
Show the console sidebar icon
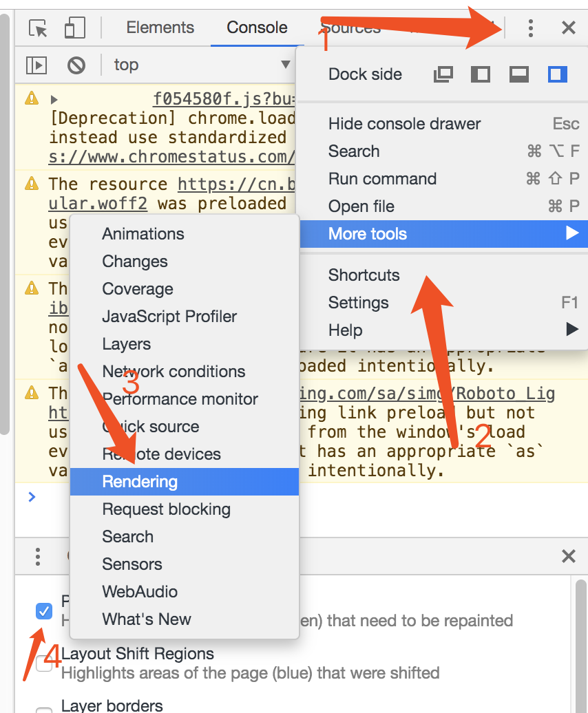pyautogui.click(x=36, y=65)
